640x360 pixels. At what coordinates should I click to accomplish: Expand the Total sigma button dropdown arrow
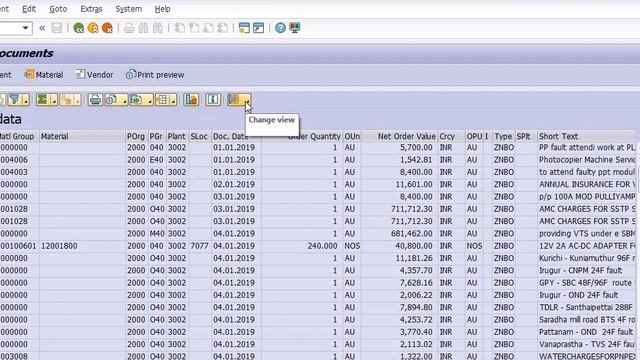(x=54, y=101)
